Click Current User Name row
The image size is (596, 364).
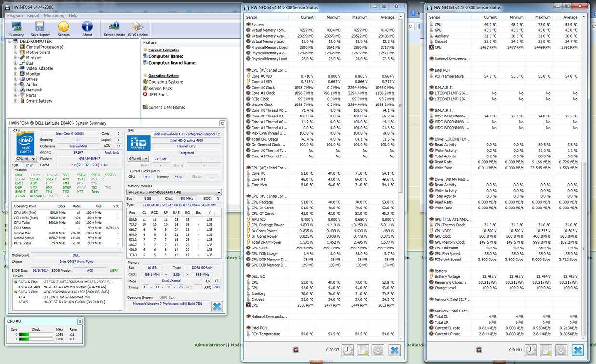coord(163,107)
